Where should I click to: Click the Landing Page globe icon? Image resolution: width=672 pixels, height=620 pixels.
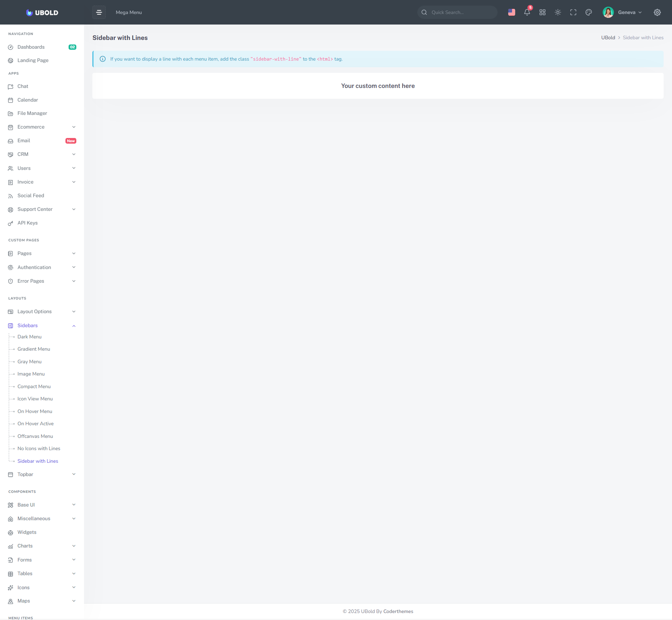(10, 61)
